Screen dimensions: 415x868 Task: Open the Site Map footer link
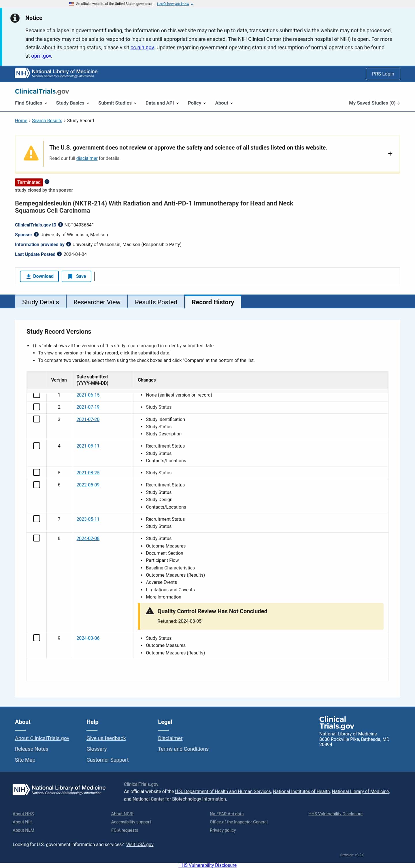25,760
